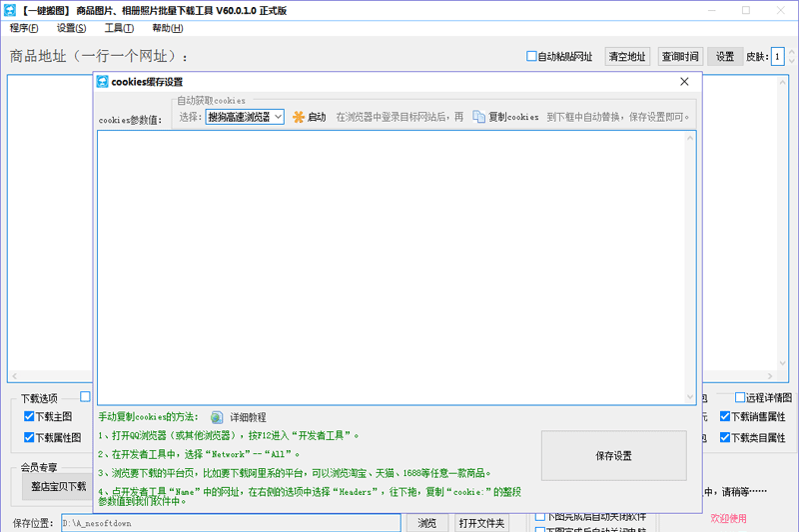Toggle 下载属性图 checkbox
The height and width of the screenshot is (532, 799).
click(29, 437)
